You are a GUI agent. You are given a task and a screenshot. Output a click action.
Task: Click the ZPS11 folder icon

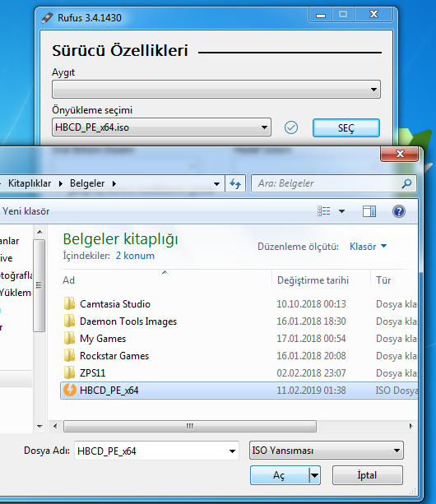click(x=69, y=372)
